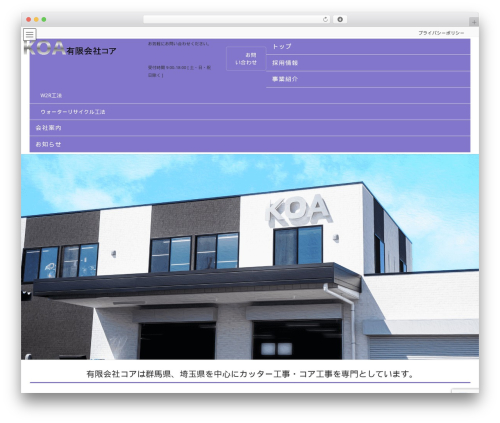Select トップ in navigation menu
500x423 pixels.
(x=368, y=47)
